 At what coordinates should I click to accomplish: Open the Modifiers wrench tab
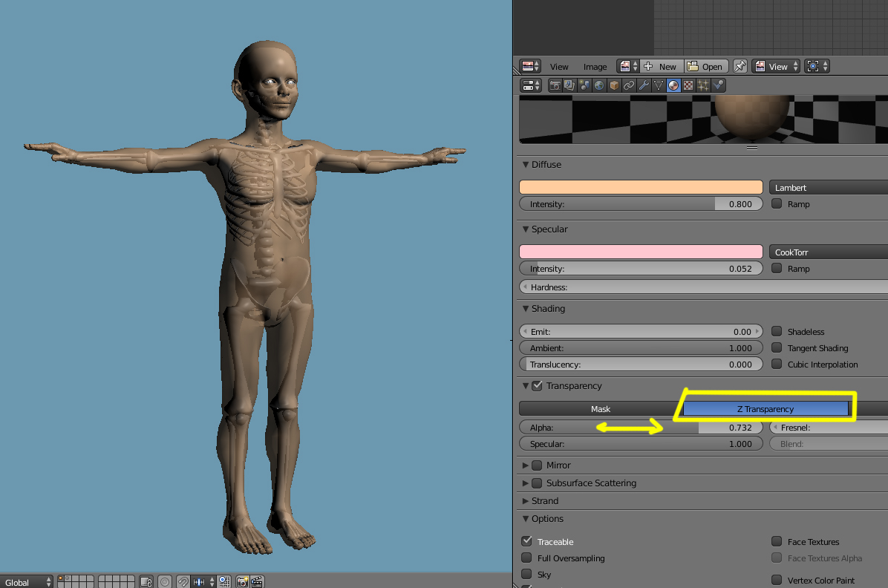point(644,85)
